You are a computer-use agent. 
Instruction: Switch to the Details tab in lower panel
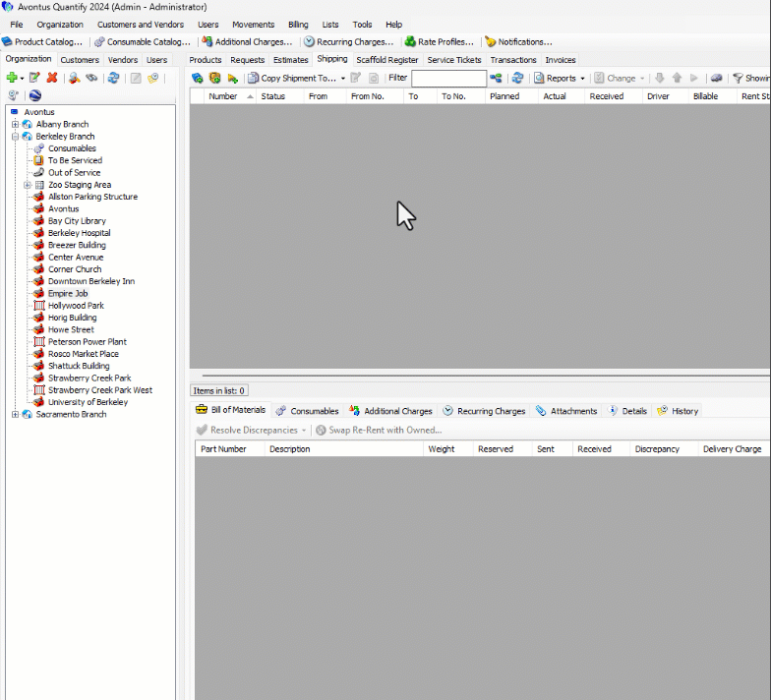[627, 411]
